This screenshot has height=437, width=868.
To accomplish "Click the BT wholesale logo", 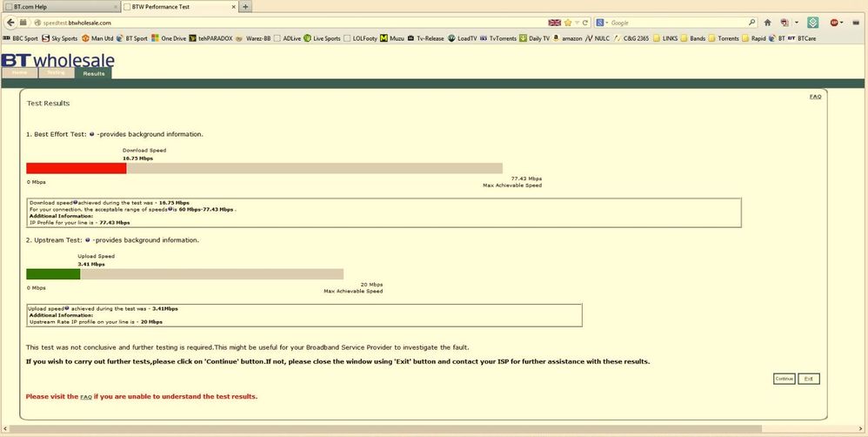I will click(x=57, y=60).
